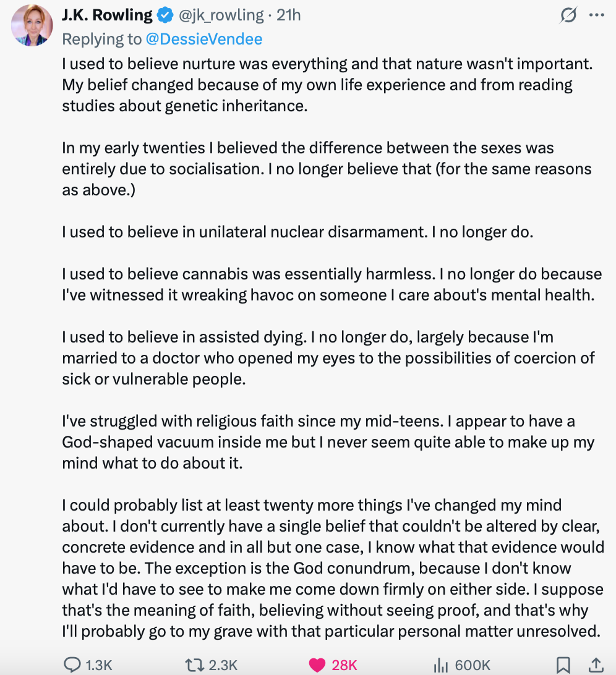Open the view analytics bar-chart icon
616x675 pixels.
point(440,664)
